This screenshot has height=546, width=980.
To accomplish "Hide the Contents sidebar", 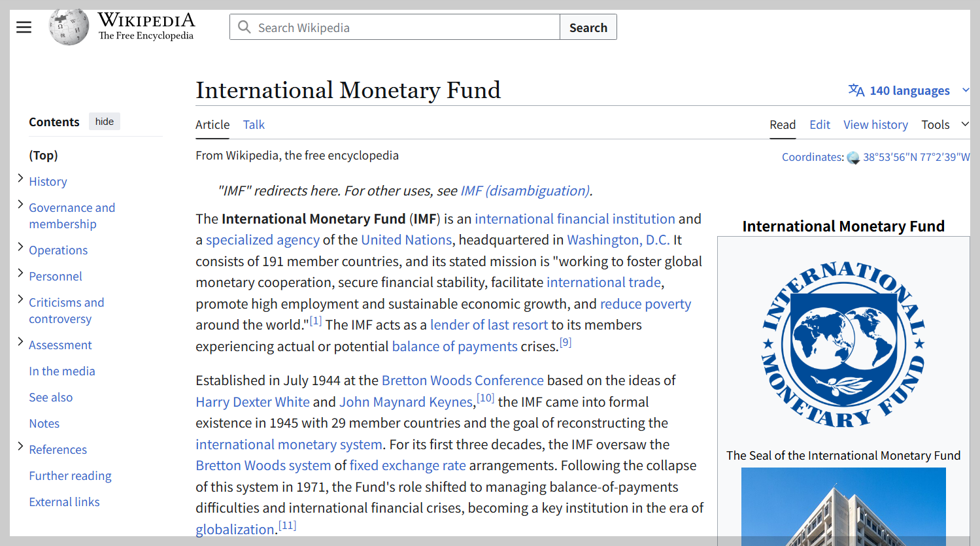I will (104, 121).
